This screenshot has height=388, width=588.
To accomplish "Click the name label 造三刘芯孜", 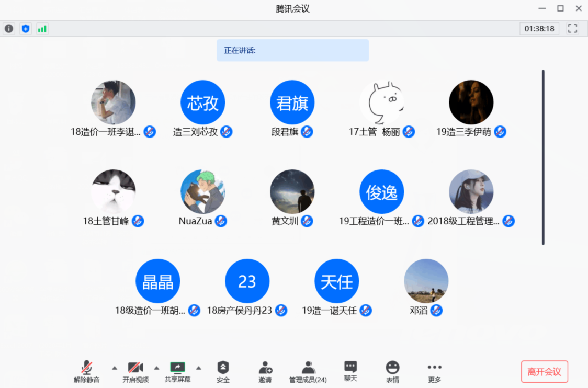I will click(195, 132).
